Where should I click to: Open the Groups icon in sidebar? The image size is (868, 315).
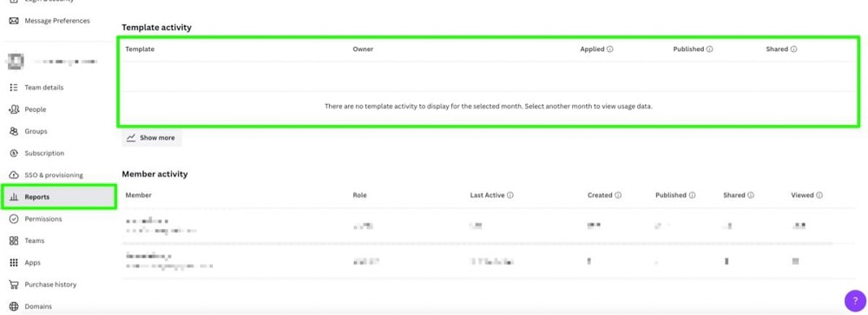tap(14, 131)
